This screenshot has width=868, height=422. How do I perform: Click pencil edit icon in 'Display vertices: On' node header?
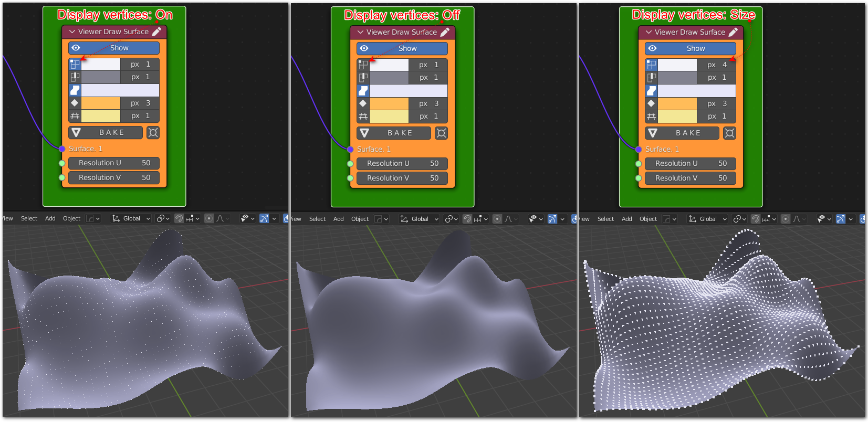point(156,31)
